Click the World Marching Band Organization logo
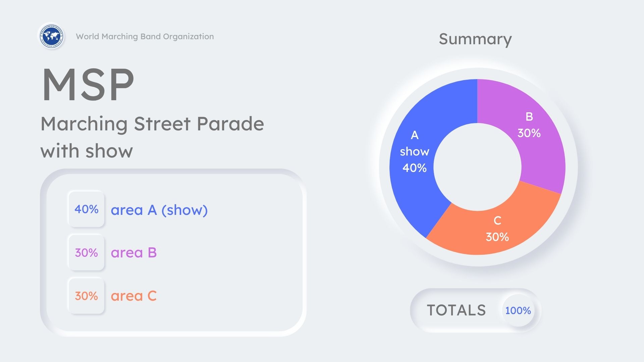 pos(51,36)
